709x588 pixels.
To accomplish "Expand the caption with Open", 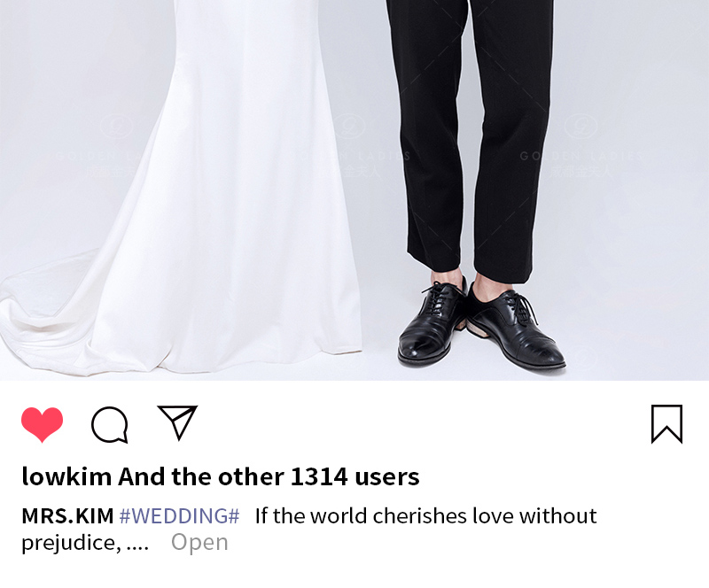I will coord(199,542).
